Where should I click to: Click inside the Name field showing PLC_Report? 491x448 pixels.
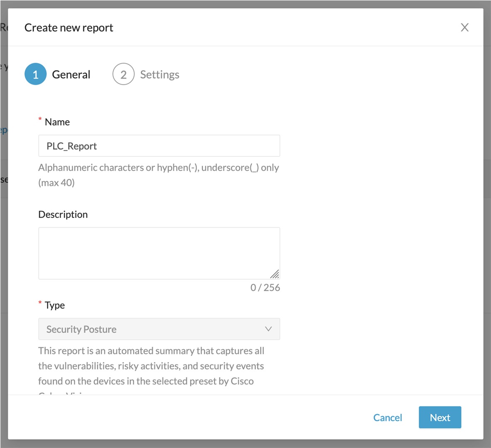(159, 145)
